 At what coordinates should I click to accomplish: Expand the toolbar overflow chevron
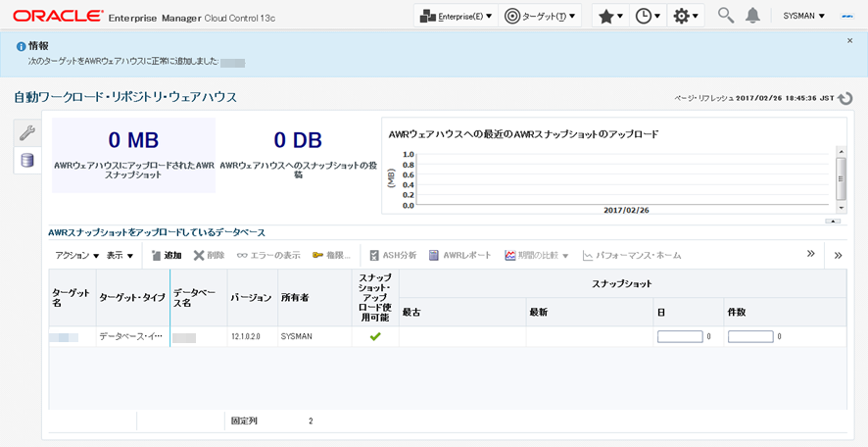pyautogui.click(x=811, y=254)
